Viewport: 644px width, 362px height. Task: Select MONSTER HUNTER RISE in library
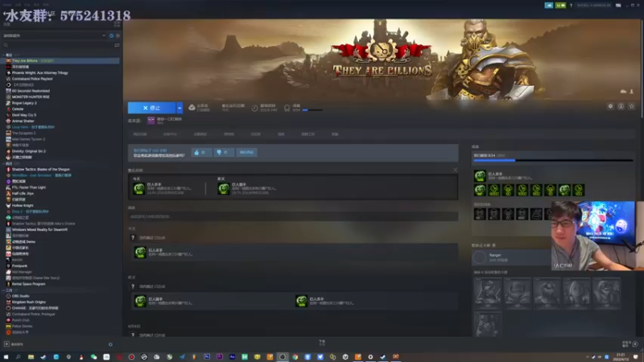point(31,97)
